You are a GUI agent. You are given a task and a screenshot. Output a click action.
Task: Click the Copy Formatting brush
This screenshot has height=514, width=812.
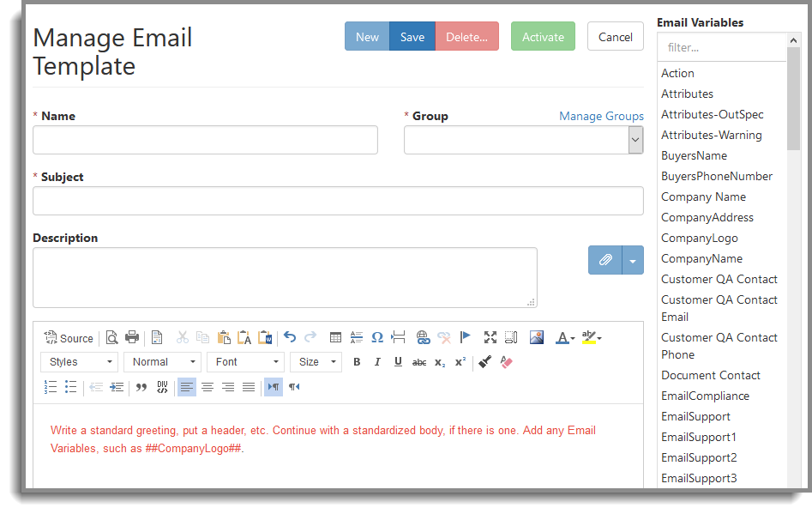coord(484,362)
